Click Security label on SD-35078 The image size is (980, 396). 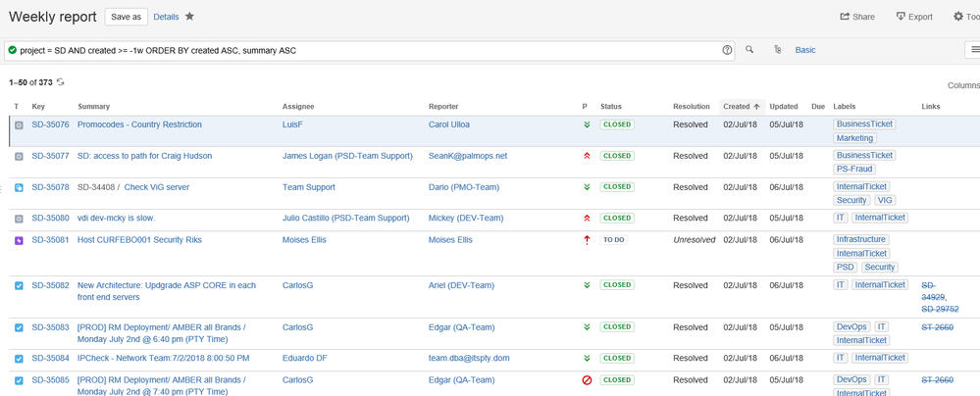[x=851, y=201]
